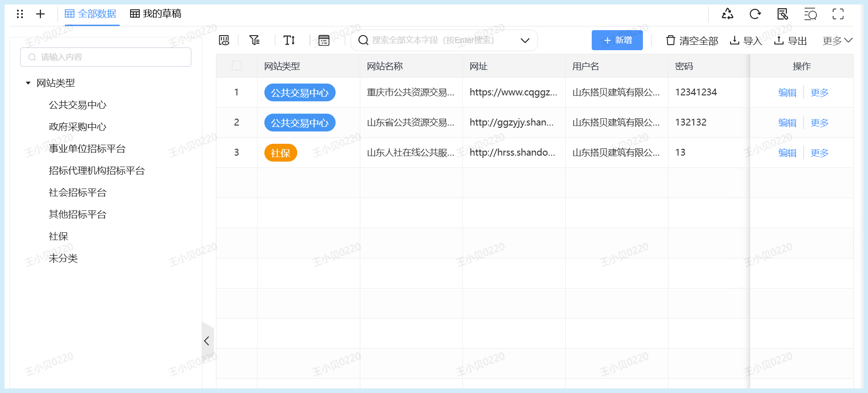Click 山东省公共资源交易 name cell
The height and width of the screenshot is (393, 868).
point(411,122)
